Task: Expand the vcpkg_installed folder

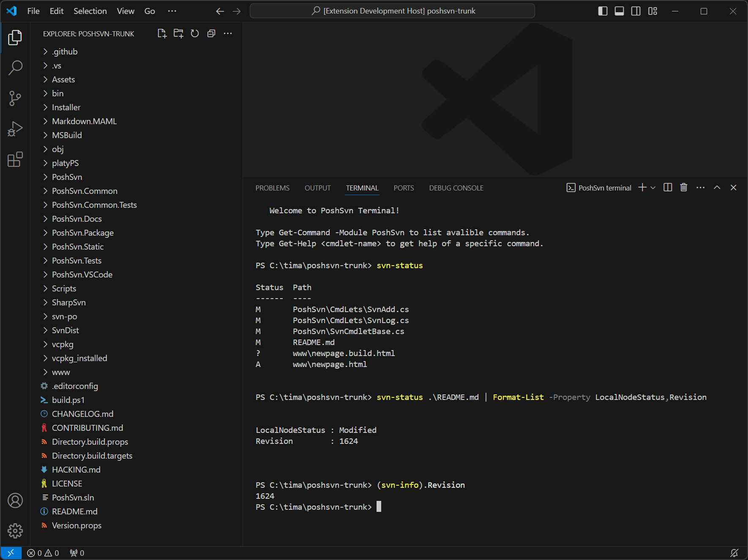Action: click(x=136, y=358)
